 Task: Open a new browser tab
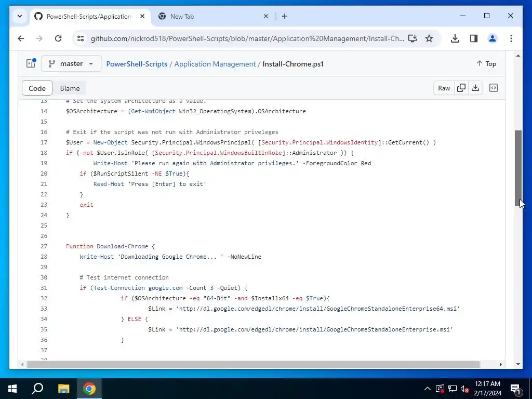pyautogui.click(x=284, y=16)
